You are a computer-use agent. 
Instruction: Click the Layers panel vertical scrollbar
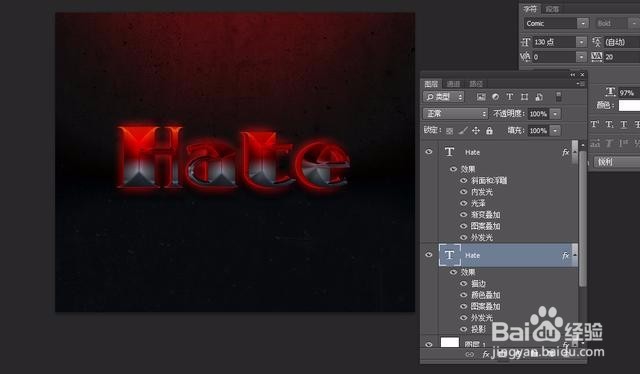[582, 218]
